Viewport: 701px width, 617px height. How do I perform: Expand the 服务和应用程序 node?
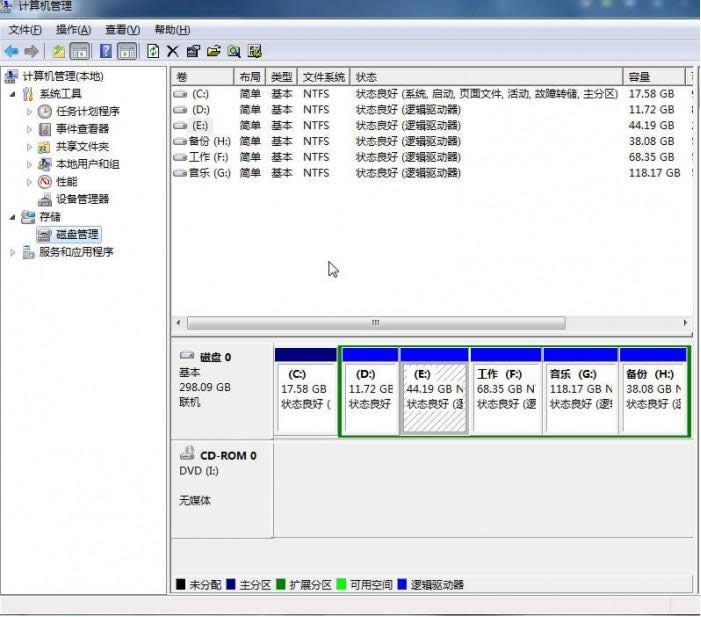click(13, 252)
